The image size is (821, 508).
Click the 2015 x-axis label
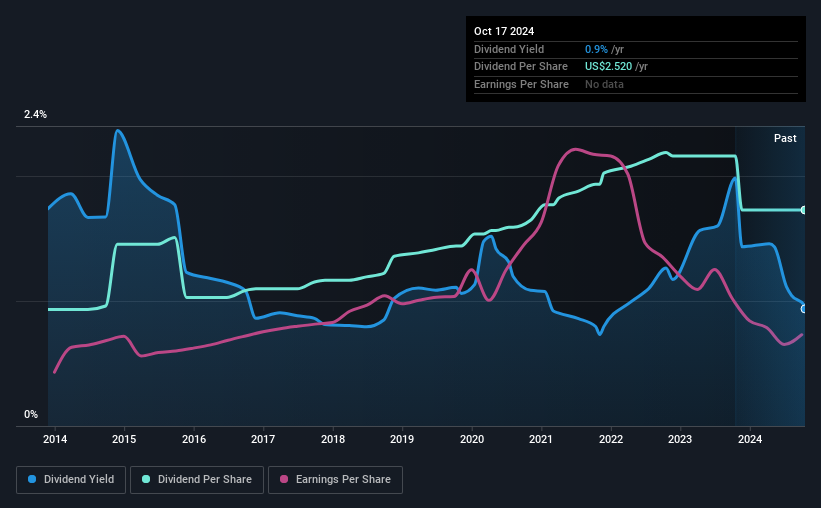click(x=124, y=439)
